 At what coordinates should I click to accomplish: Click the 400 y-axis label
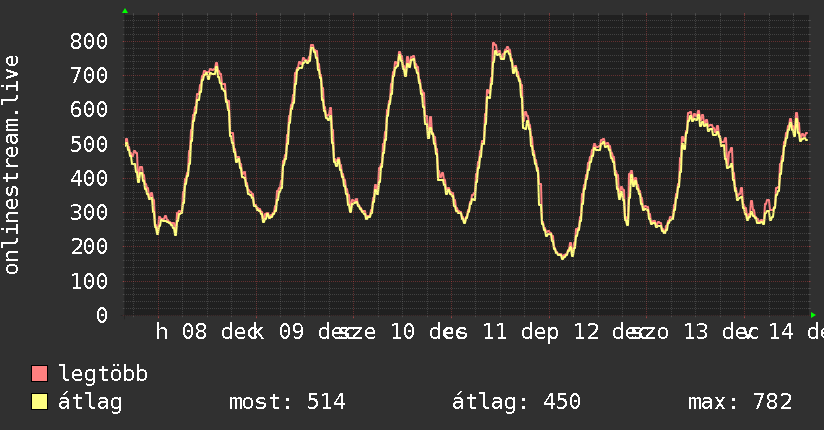click(x=89, y=178)
